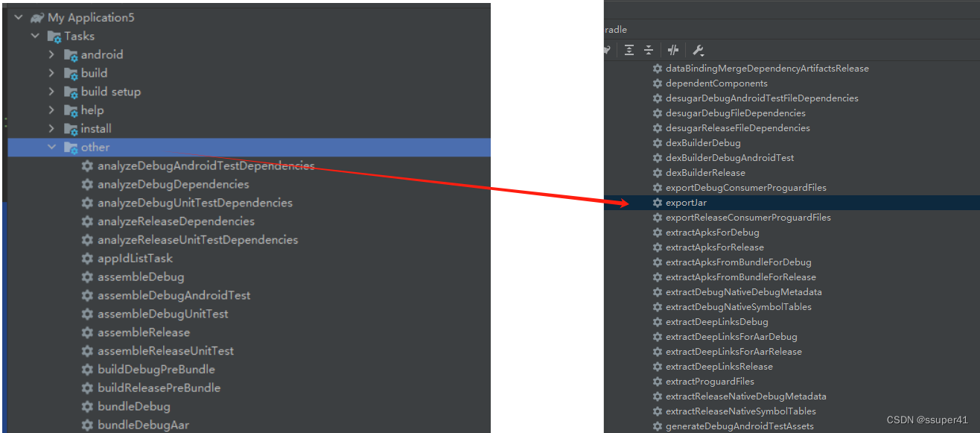Select the extractReleaseNativeSymbolTables task

741,411
